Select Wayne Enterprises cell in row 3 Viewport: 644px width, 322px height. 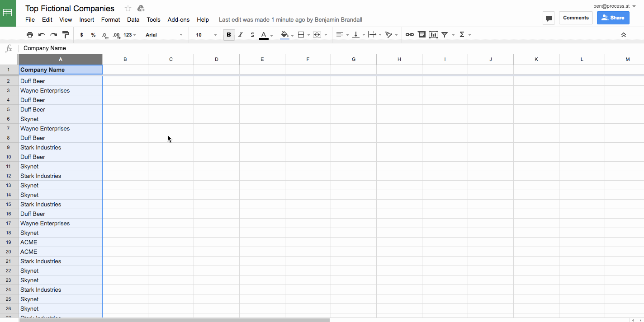(61, 91)
